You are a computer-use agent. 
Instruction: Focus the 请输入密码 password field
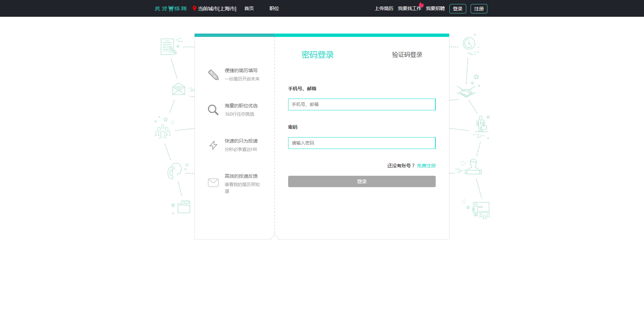coord(362,143)
